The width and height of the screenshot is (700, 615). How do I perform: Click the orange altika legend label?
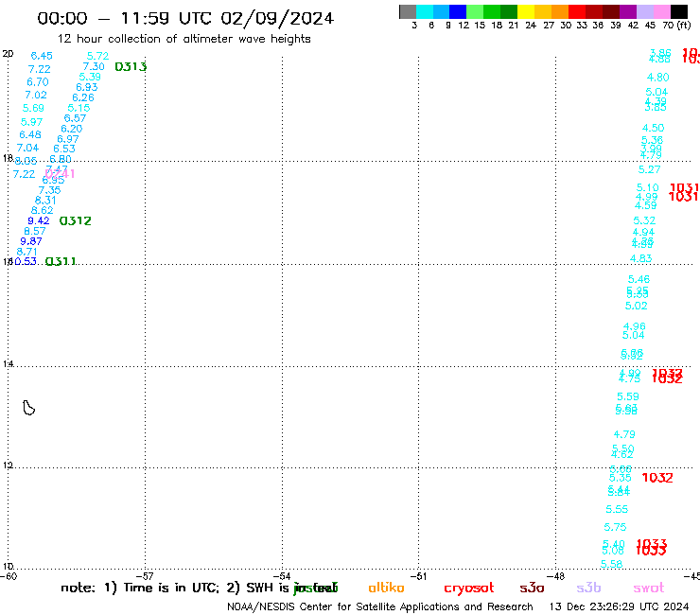point(386,588)
